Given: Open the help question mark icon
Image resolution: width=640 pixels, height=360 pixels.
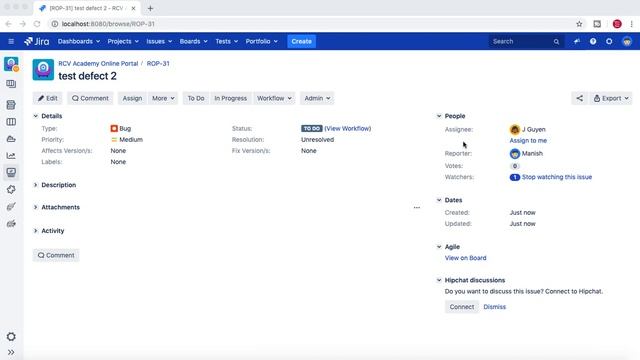Looking at the screenshot, I should tap(593, 41).
